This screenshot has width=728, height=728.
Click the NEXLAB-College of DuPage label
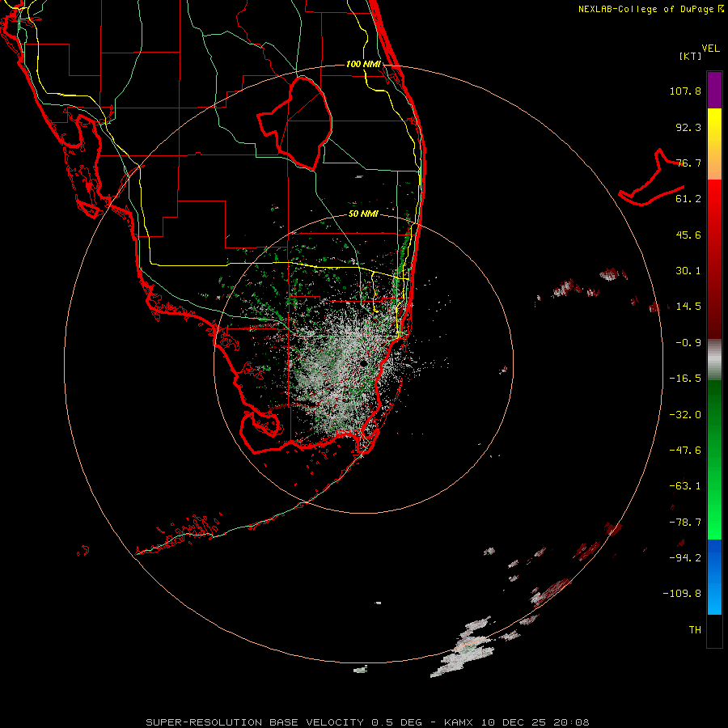point(650,9)
